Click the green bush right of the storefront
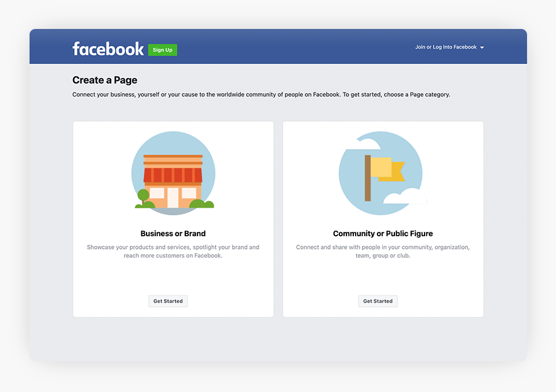 tap(202, 203)
